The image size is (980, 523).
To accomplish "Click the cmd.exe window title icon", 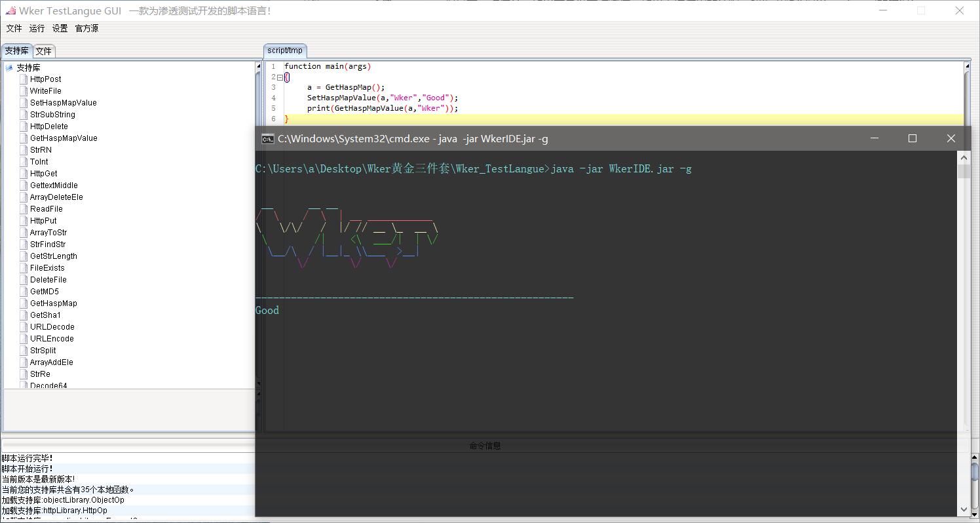I will (x=267, y=138).
